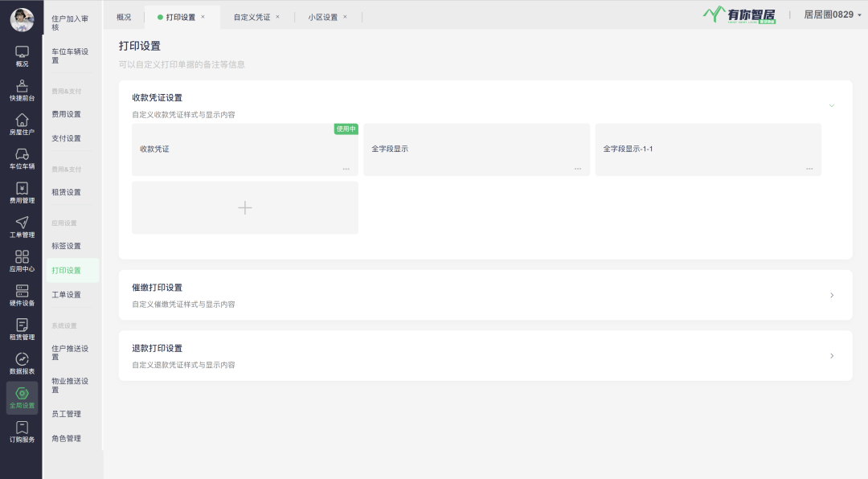Switch to the 小区设置 tab
Viewport: 868px width, 479px height.
point(322,17)
